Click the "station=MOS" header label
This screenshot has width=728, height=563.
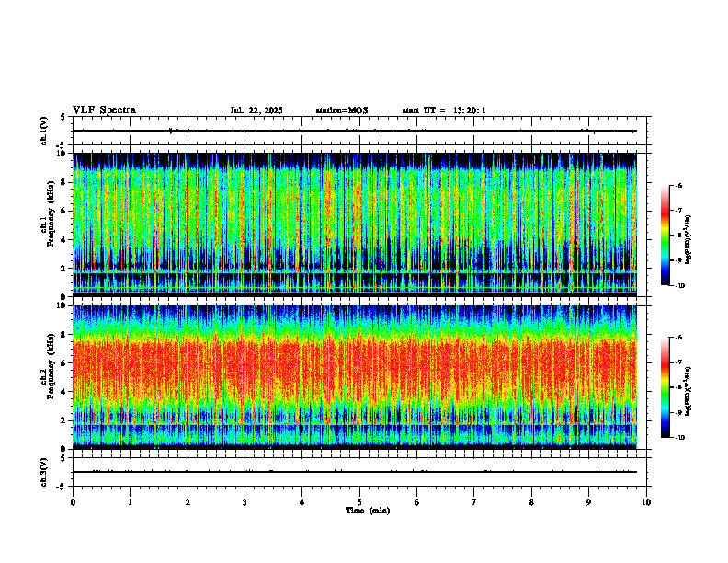(342, 110)
